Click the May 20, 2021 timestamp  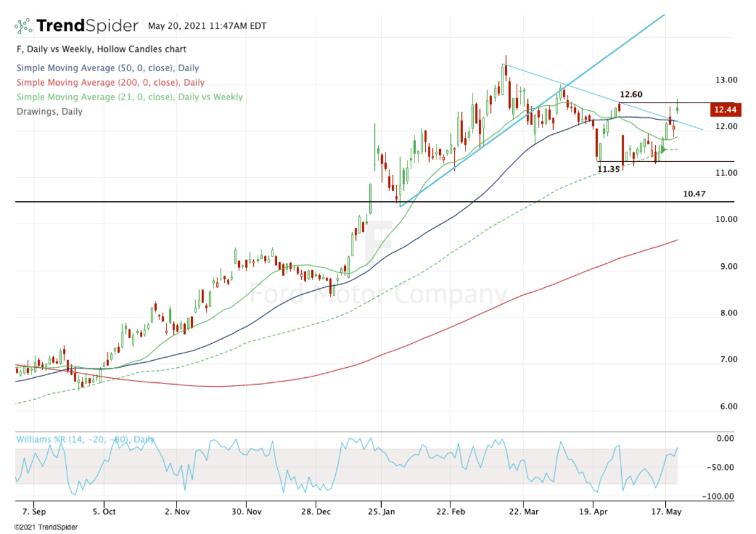tap(207, 26)
